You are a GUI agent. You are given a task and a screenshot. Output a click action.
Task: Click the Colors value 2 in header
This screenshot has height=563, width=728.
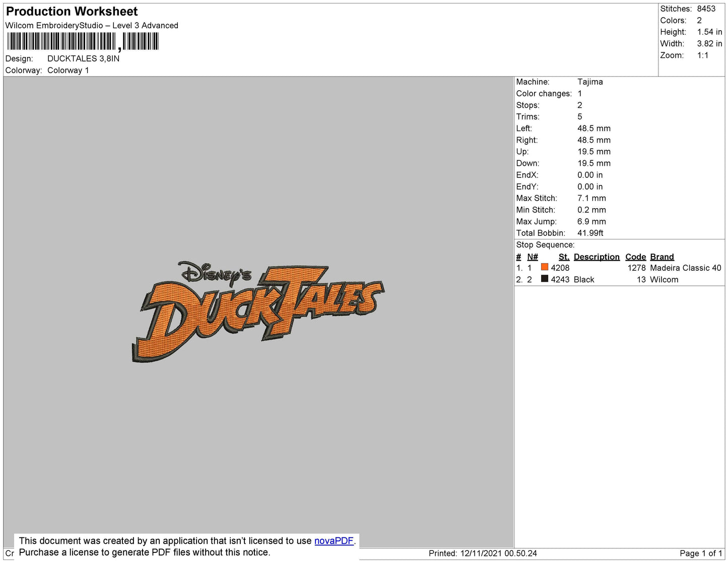(699, 20)
